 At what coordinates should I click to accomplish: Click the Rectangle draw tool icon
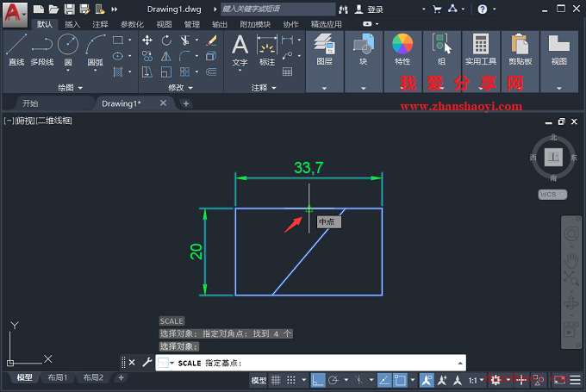click(118, 40)
